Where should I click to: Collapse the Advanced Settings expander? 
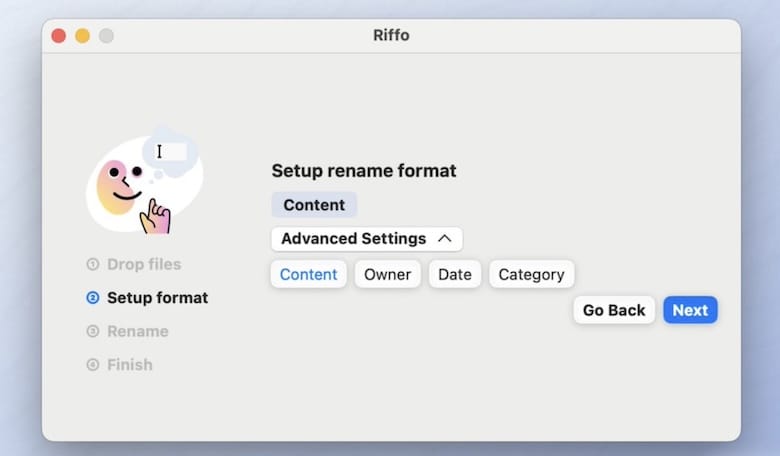367,239
